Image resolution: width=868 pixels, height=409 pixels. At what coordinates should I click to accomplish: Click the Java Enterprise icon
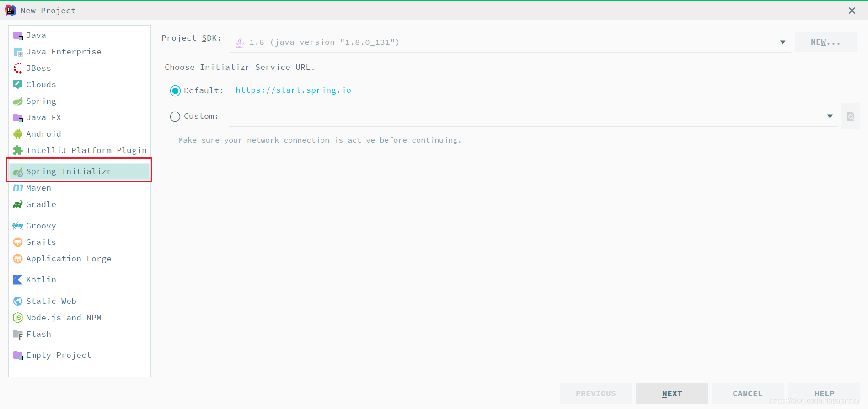pyautogui.click(x=18, y=52)
